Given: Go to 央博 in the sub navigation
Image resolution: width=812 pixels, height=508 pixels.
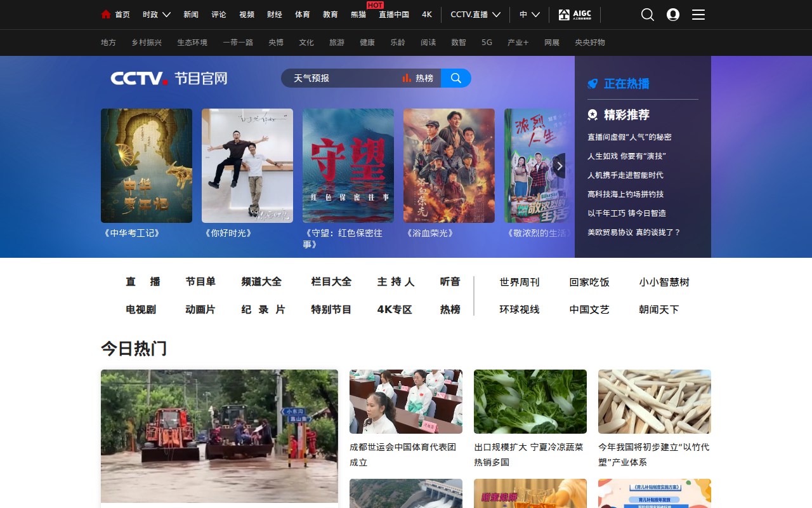Looking at the screenshot, I should coord(276,43).
